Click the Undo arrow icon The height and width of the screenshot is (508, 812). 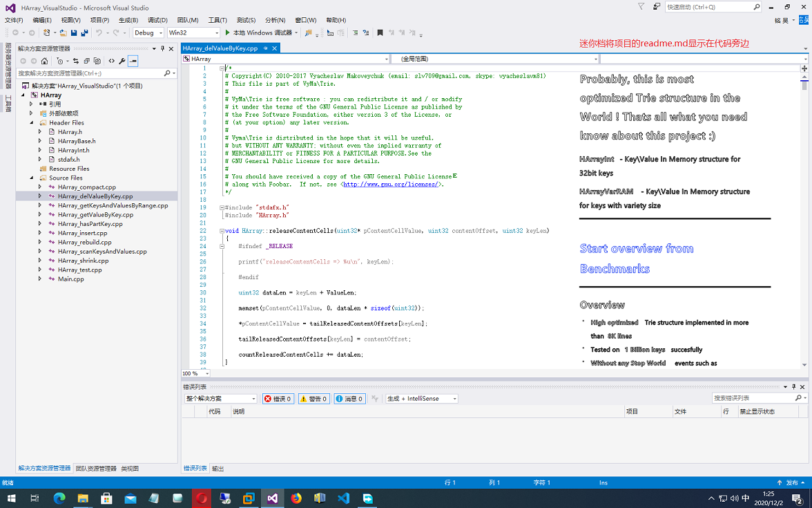(99, 32)
